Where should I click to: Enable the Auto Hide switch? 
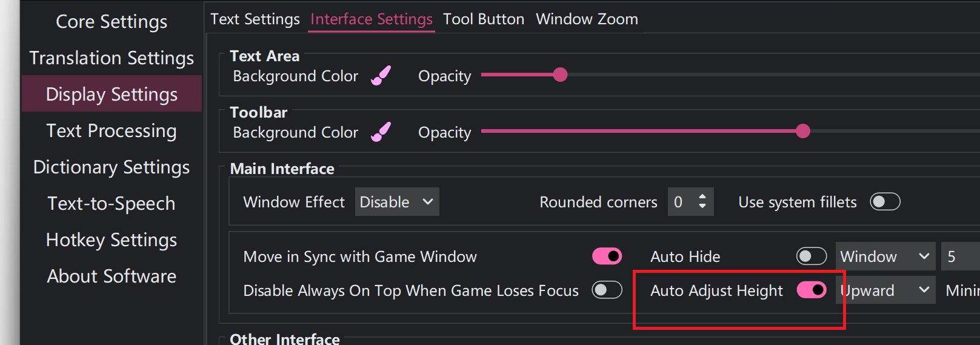click(812, 256)
